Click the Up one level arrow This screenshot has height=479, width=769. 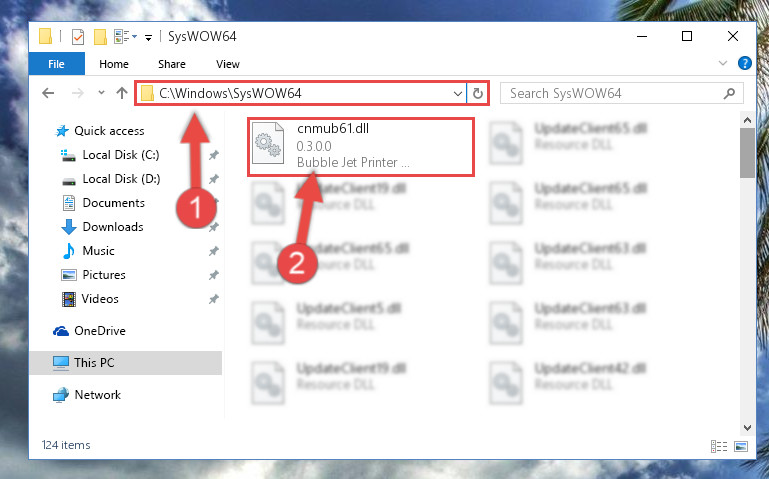(x=122, y=93)
